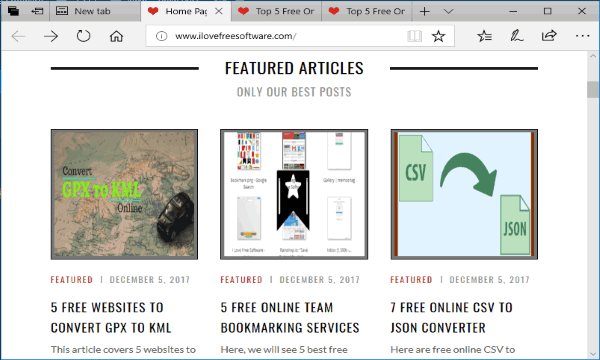Click the vertical scrollbar thumb
600x360 pixels.
point(593,90)
